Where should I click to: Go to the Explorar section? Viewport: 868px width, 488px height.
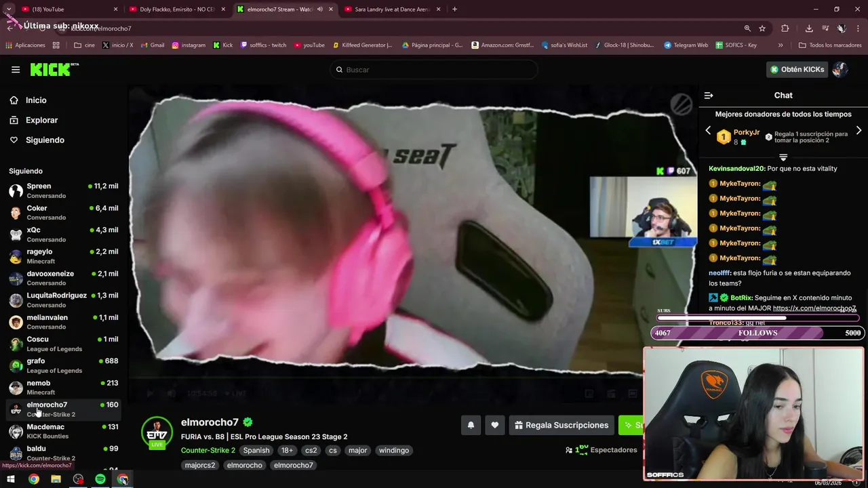(x=41, y=120)
